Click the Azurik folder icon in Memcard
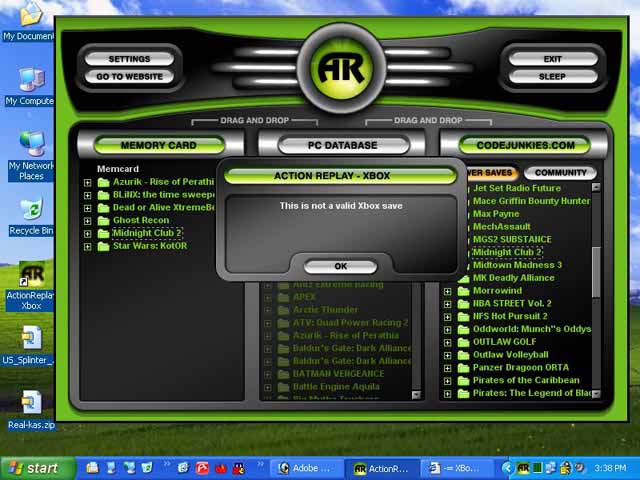The image size is (640, 480). (104, 182)
